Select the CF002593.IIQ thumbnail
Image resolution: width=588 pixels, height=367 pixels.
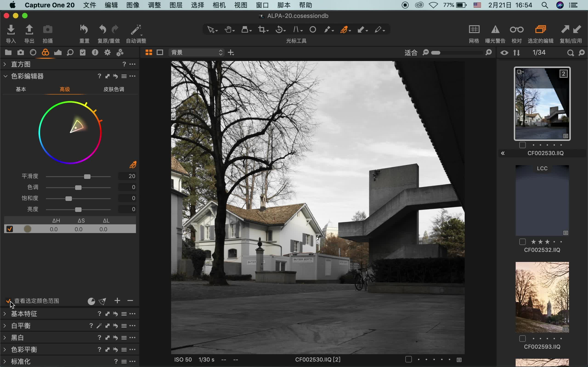(542, 297)
